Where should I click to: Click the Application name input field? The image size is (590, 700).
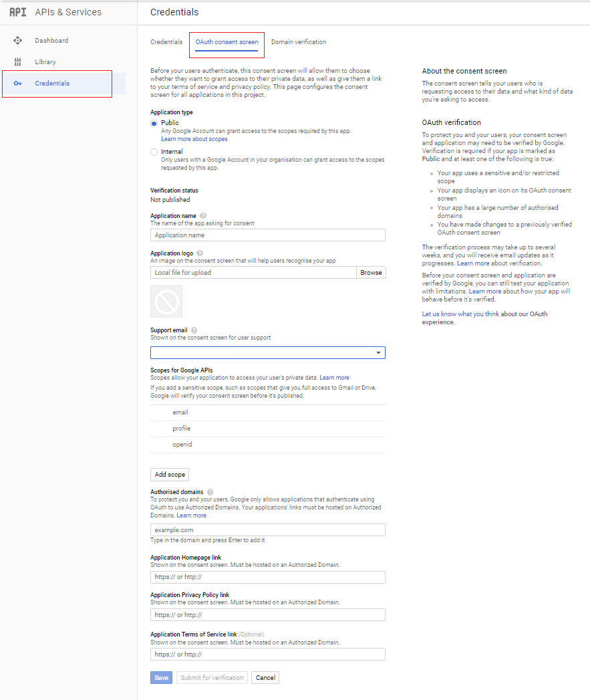[267, 235]
